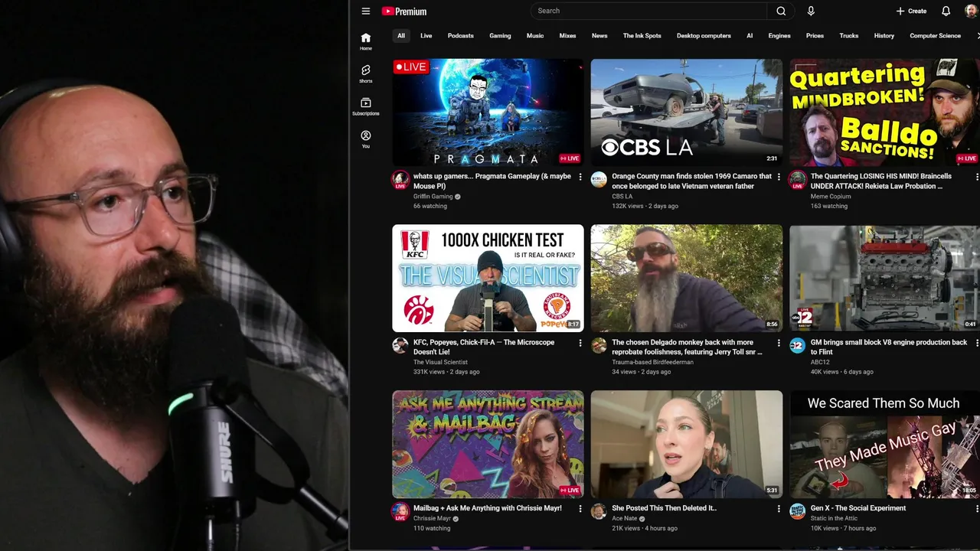Open options for stolen 1969 Camaro video
This screenshot has height=551, width=980.
pyautogui.click(x=779, y=177)
